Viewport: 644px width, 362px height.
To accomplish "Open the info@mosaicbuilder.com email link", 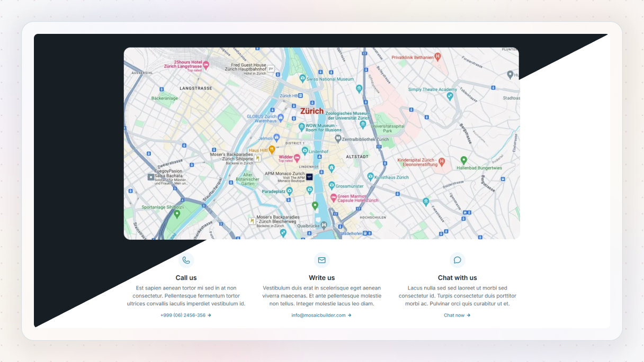I will 321,315.
